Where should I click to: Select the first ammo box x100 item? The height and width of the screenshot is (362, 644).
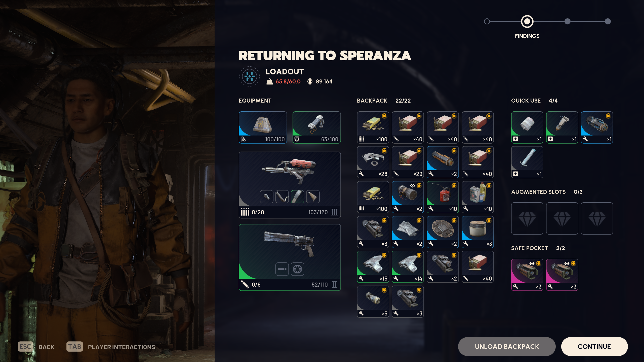pyautogui.click(x=373, y=127)
